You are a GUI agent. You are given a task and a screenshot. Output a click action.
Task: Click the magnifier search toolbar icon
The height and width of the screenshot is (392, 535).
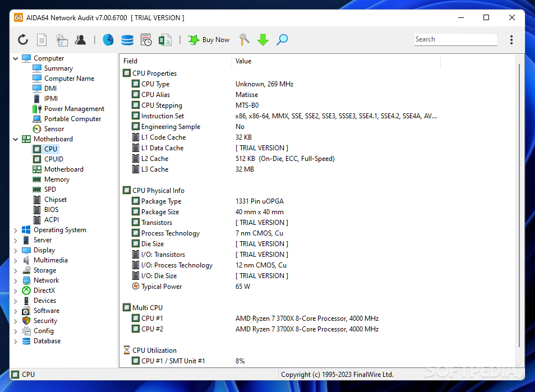(x=282, y=40)
